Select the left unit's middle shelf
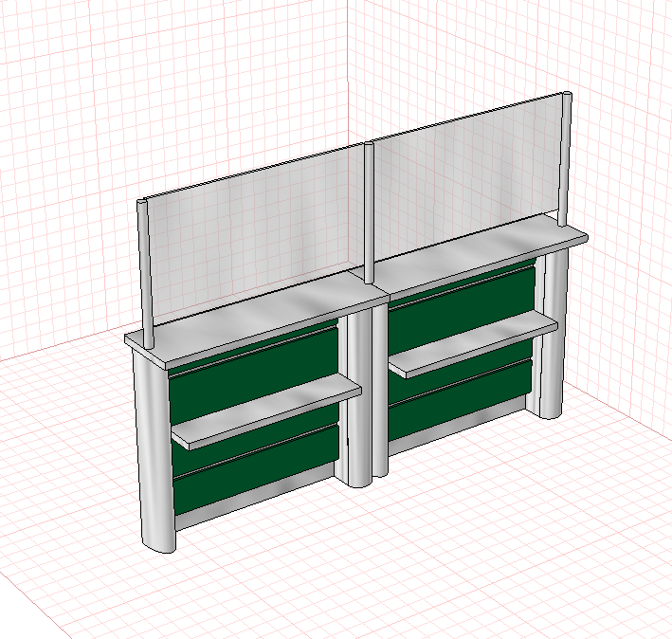The height and width of the screenshot is (639, 672). point(266,411)
